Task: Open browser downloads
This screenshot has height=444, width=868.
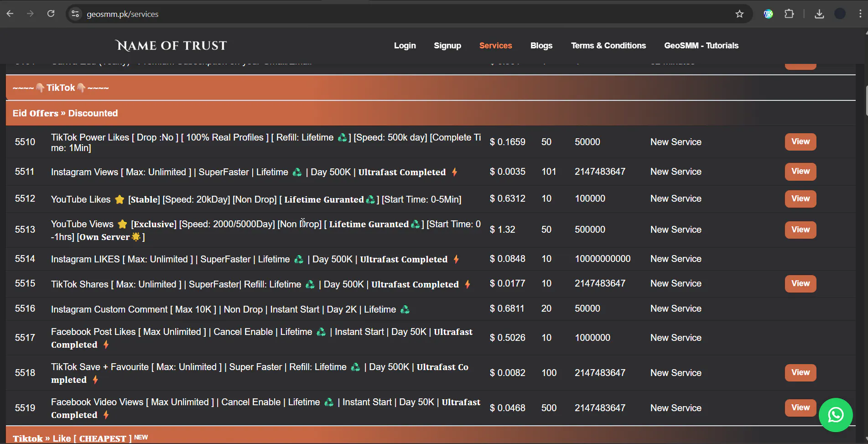Action: pos(819,14)
